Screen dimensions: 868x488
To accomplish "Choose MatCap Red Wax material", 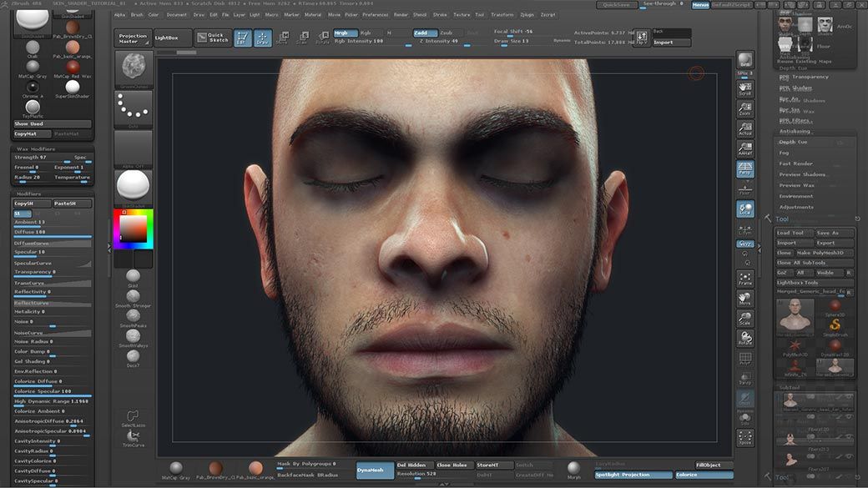I will [73, 68].
